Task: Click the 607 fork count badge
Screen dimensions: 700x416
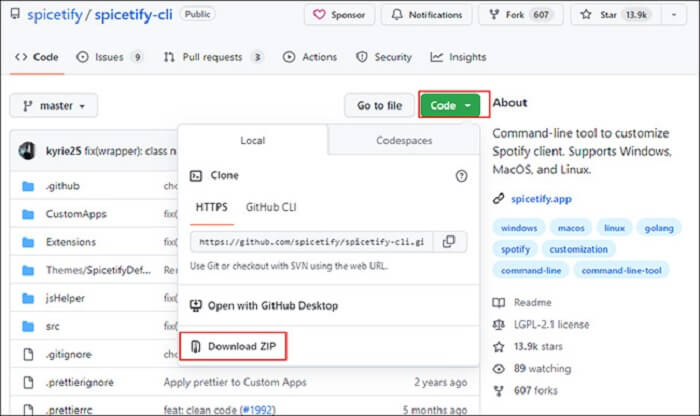Action: (x=541, y=15)
